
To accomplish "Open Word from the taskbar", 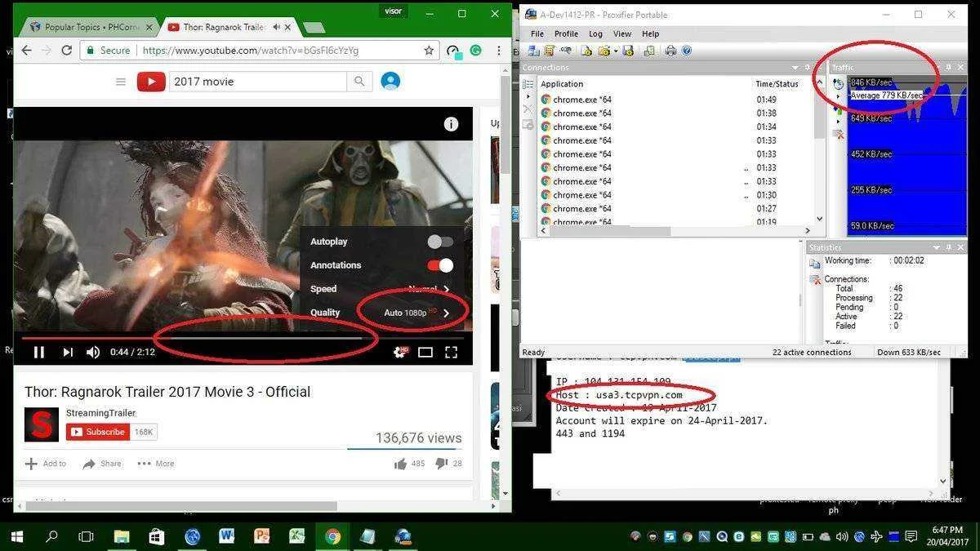I will click(227, 536).
